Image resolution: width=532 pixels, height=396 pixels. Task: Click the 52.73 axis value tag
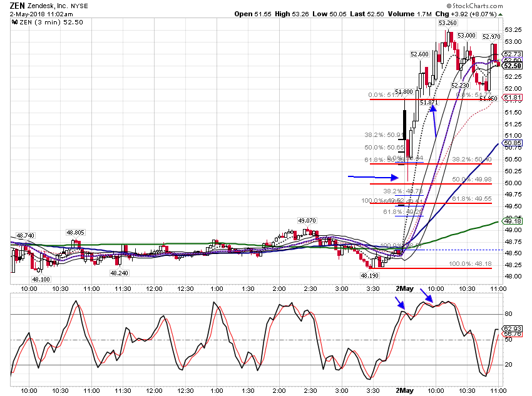pos(513,54)
